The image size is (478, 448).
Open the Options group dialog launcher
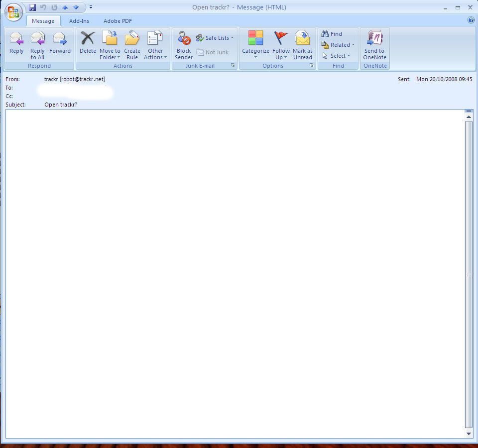312,65
